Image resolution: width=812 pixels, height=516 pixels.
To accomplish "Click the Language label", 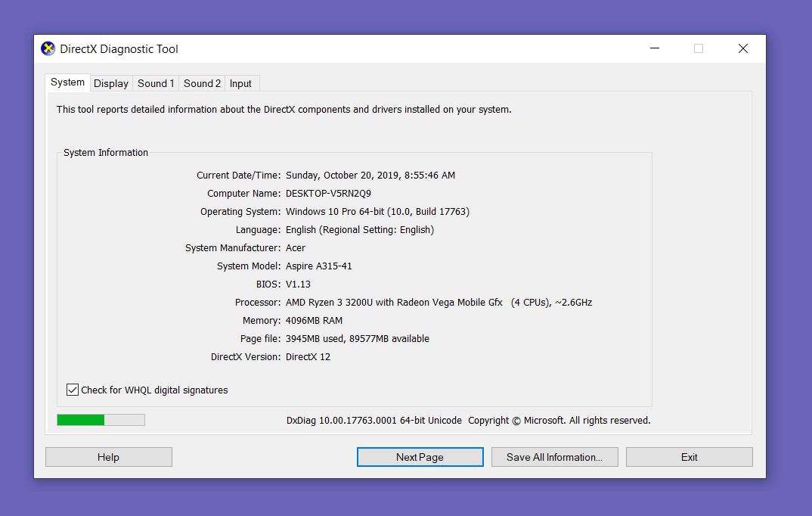I will (259, 229).
